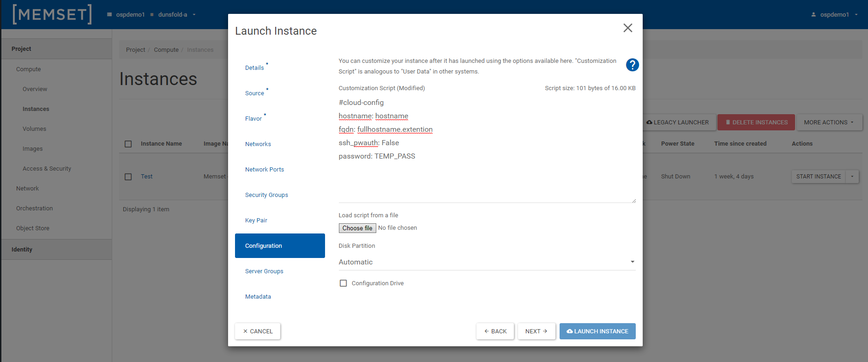Open Access & Security in the sidebar

click(47, 169)
